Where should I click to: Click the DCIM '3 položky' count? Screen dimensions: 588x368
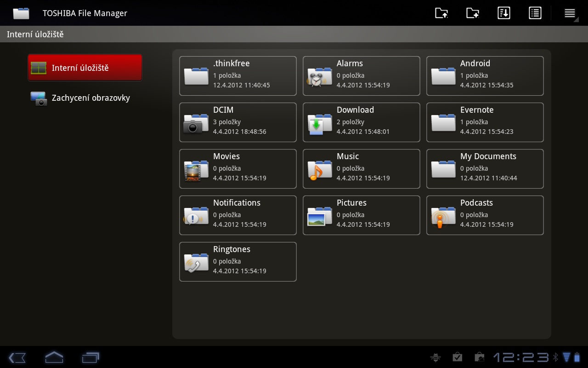pos(227,122)
